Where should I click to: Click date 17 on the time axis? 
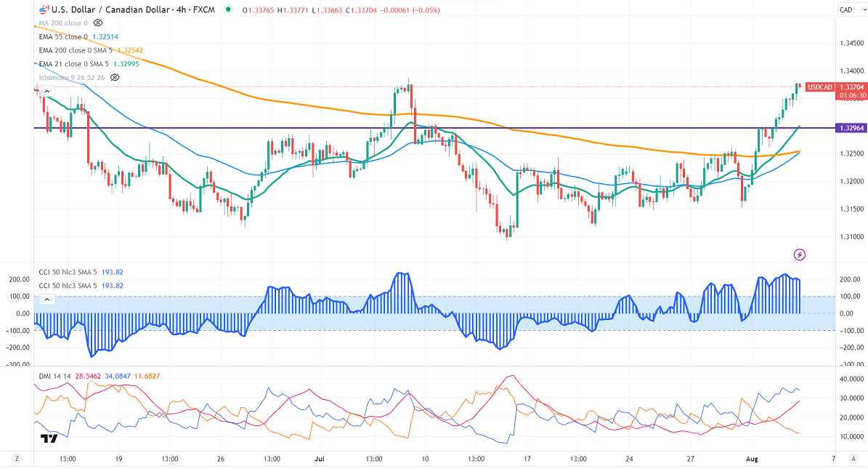pos(527,459)
